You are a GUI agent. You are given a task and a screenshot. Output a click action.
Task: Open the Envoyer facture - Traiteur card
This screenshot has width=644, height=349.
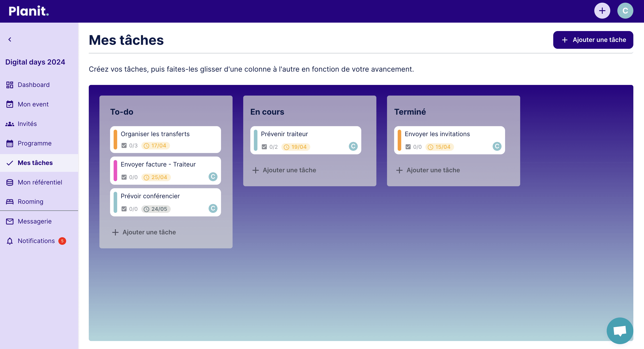(x=166, y=171)
